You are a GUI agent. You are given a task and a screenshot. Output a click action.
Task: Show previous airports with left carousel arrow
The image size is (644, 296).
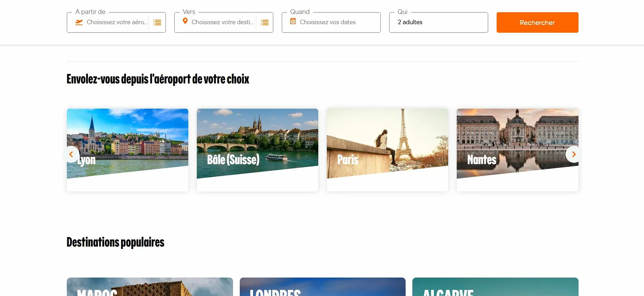tap(71, 154)
